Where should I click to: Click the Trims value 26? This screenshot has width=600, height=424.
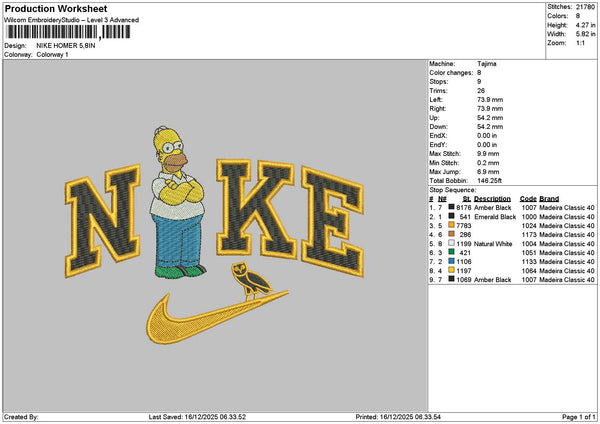(481, 91)
